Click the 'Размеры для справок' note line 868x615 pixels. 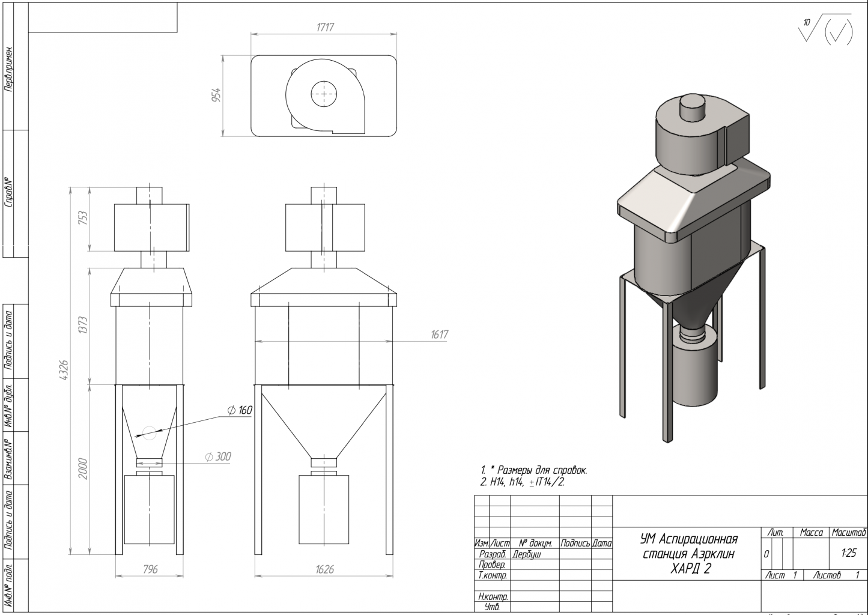[x=533, y=470]
